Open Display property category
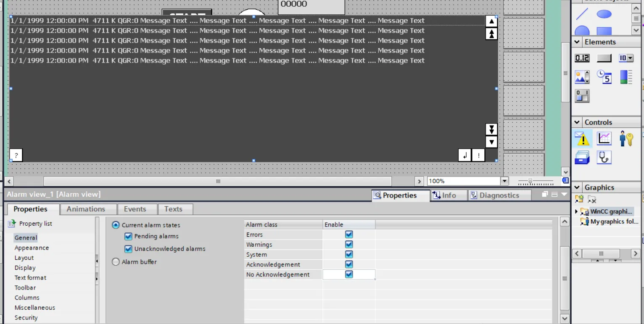The image size is (644, 324). (25, 268)
